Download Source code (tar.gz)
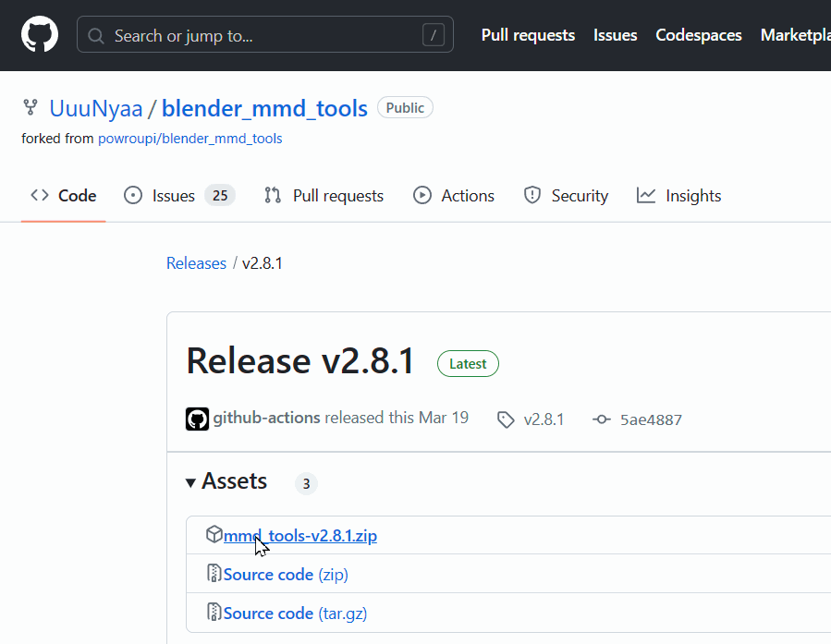831x644 pixels. point(295,614)
